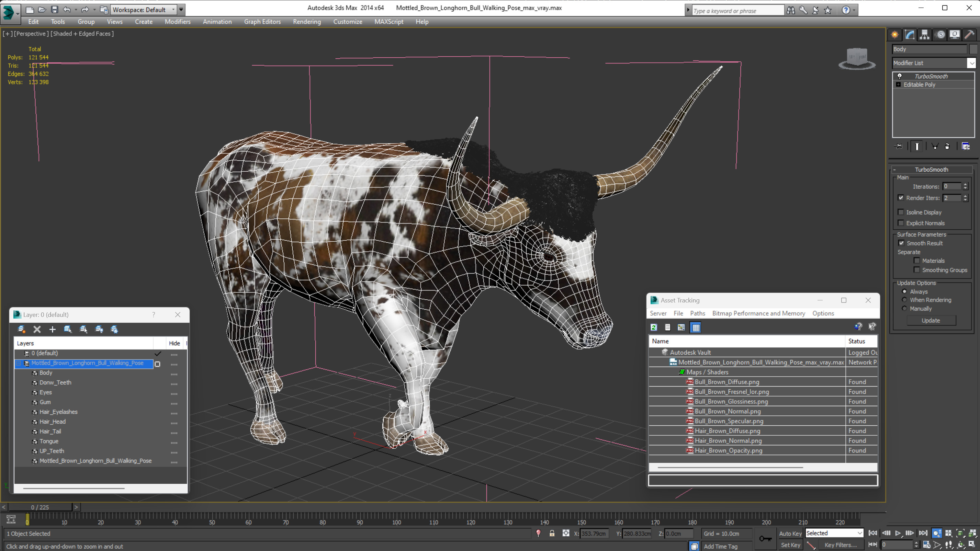The image size is (980, 551).
Task: Open the Graph Editors menu
Action: (x=262, y=22)
